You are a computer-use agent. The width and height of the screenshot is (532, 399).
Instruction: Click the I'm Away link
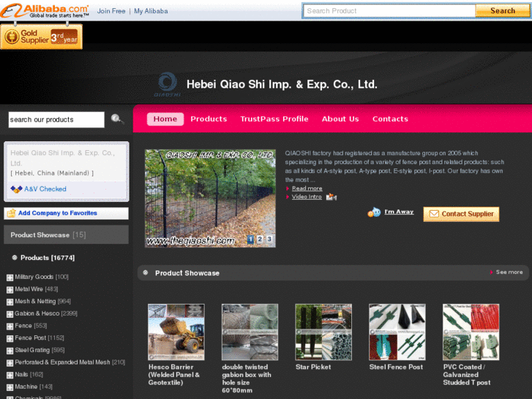pyautogui.click(x=399, y=212)
